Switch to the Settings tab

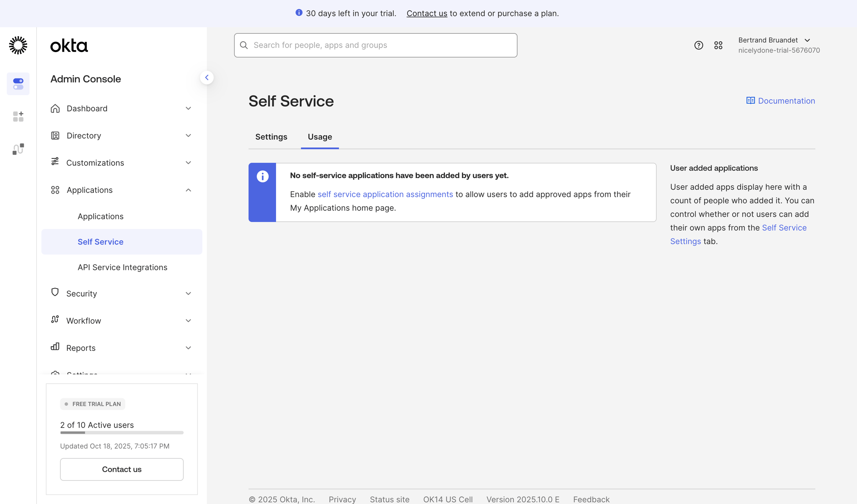271,137
